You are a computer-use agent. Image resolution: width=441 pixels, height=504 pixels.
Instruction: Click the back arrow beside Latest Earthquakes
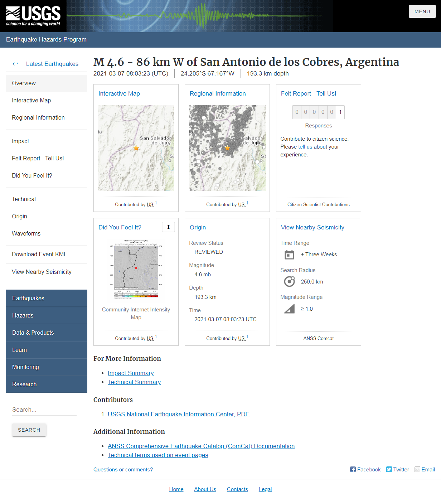(x=15, y=64)
